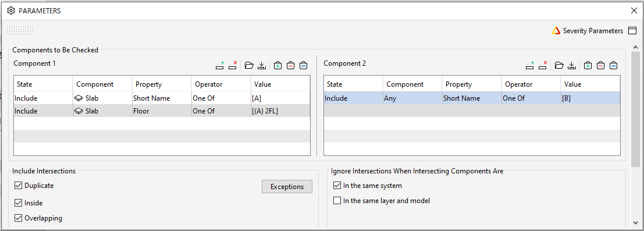Screen dimensions: 644x231
Task: Add a new row to Component 2
Action: [x=530, y=65]
